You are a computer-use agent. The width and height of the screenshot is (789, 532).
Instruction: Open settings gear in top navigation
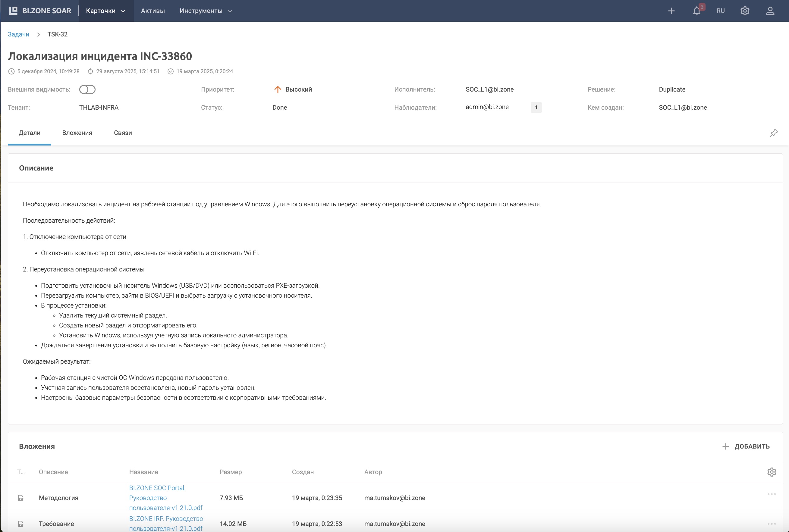click(x=744, y=11)
